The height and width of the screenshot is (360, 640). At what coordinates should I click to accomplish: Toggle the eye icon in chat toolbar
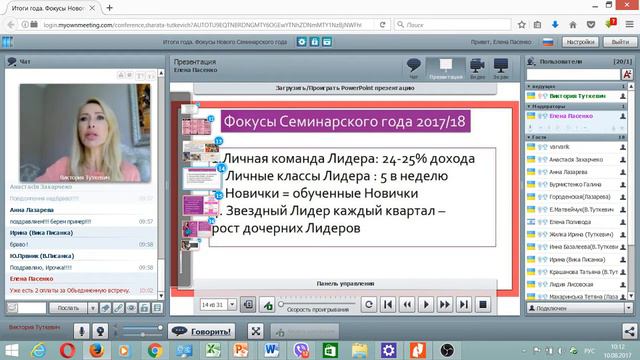click(131, 308)
